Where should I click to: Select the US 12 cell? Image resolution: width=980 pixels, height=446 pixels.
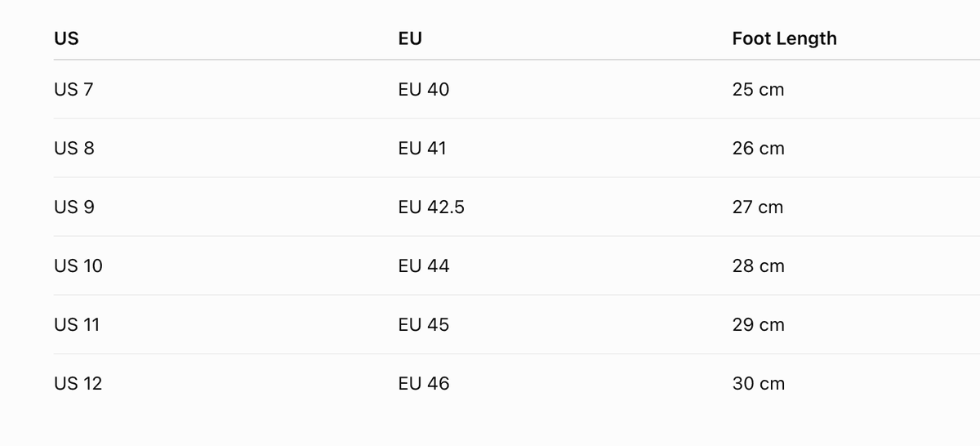tap(78, 383)
